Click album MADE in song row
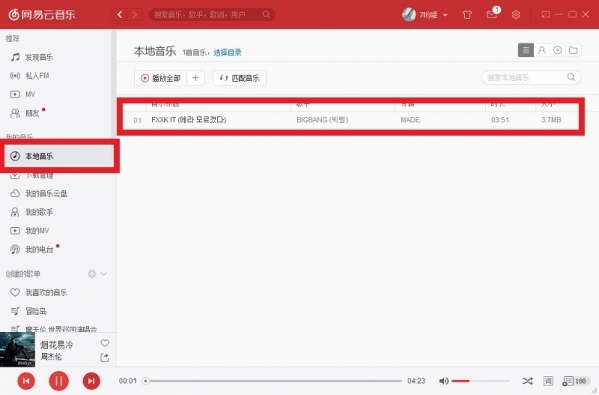Image resolution: width=599 pixels, height=395 pixels. 410,120
